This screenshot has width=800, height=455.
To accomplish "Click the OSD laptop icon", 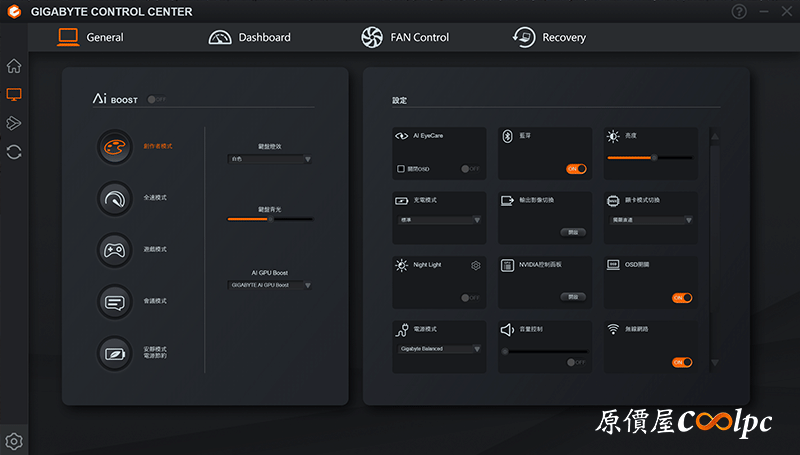I will click(613, 265).
